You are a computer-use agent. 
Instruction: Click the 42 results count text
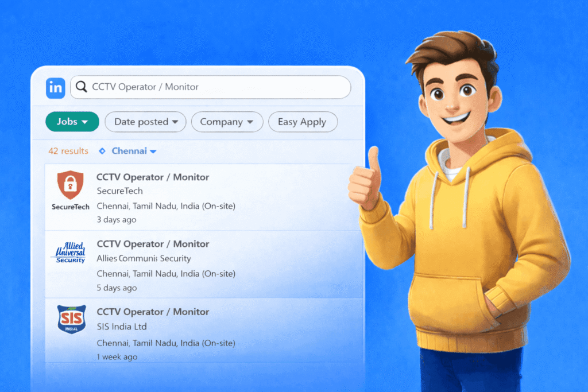pos(68,151)
